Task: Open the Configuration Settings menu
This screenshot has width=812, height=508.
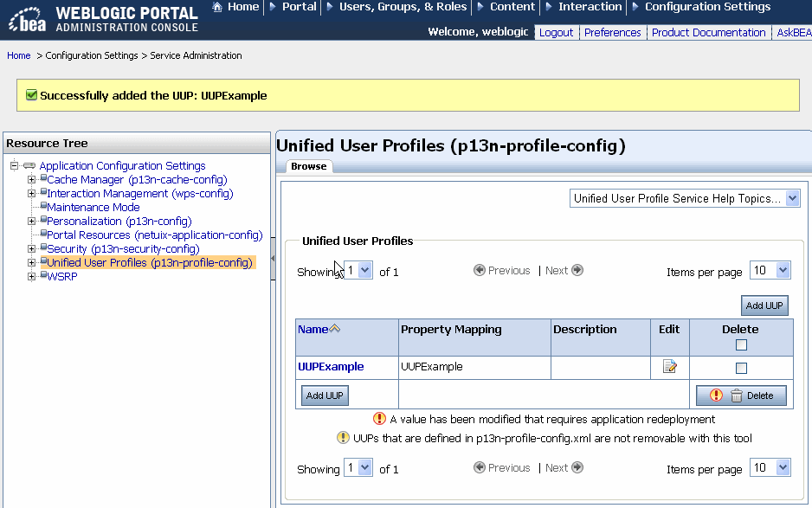Action: click(x=707, y=7)
